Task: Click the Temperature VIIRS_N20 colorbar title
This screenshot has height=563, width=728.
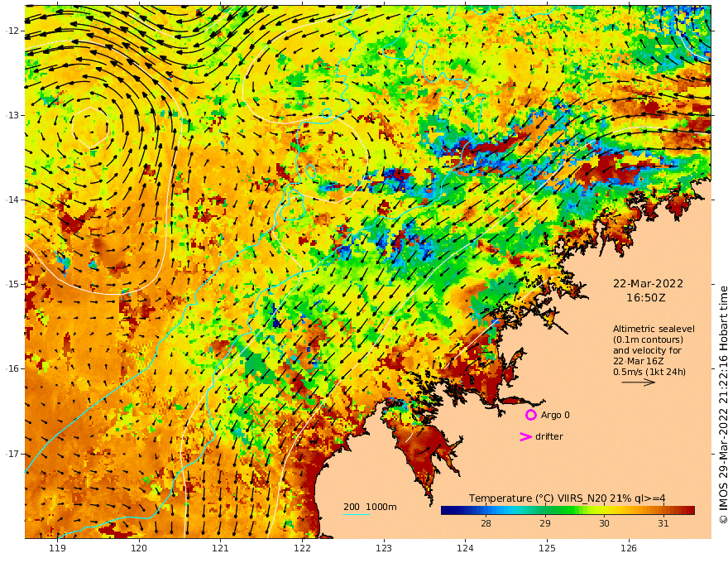Action: pyautogui.click(x=567, y=498)
